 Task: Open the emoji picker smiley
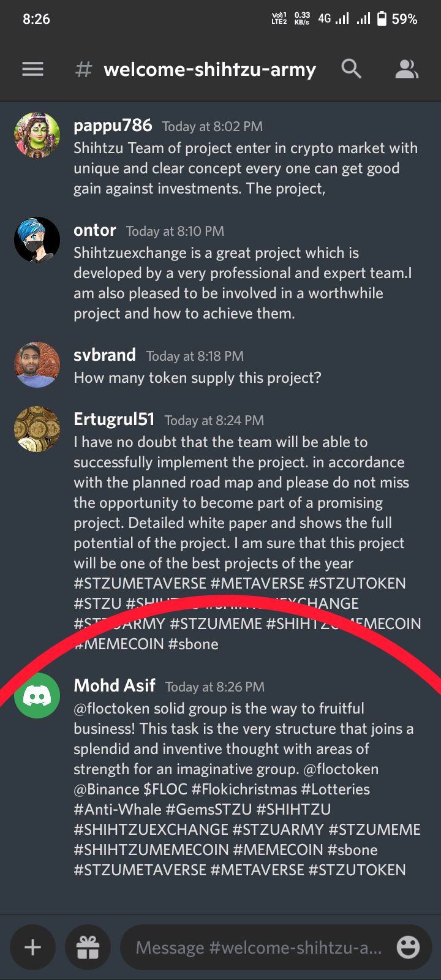[x=408, y=948]
